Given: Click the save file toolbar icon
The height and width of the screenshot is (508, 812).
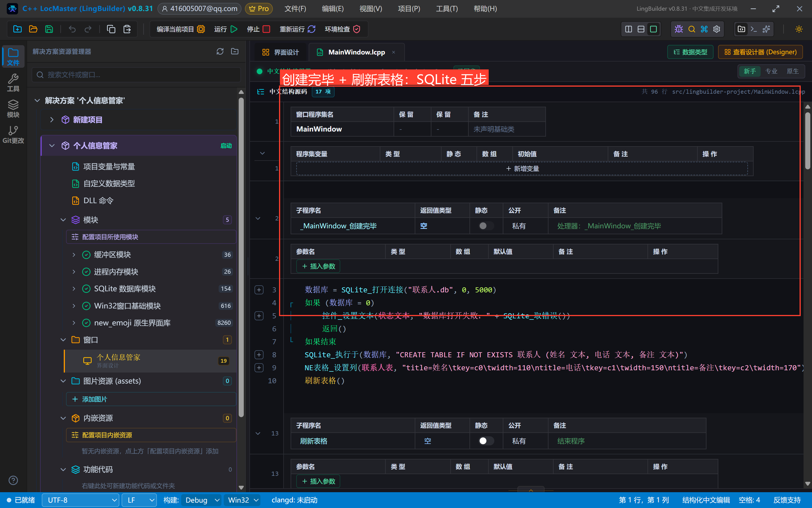Looking at the screenshot, I should (49, 29).
